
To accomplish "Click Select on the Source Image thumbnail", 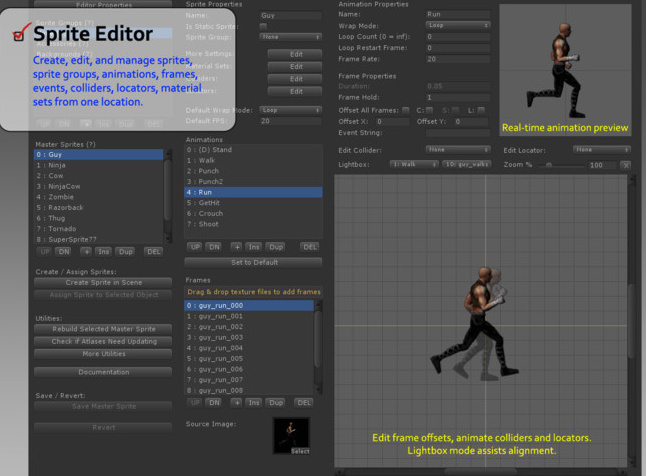I will pyautogui.click(x=300, y=451).
